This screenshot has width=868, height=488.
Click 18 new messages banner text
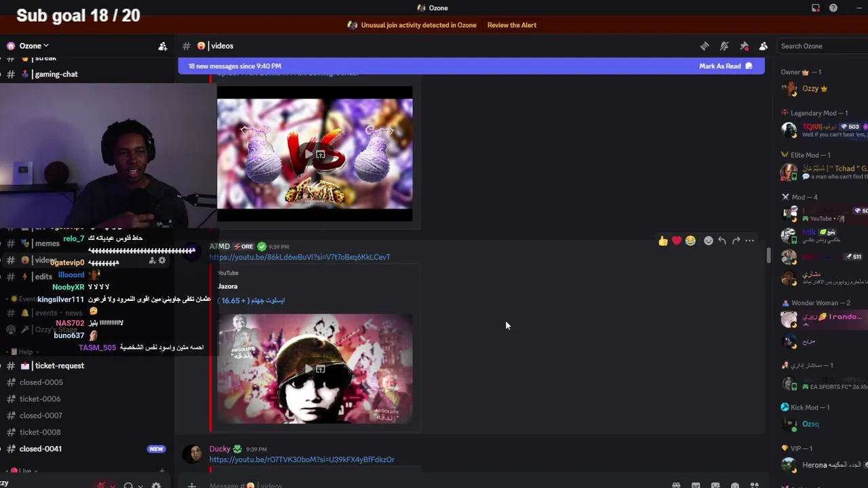coord(235,66)
